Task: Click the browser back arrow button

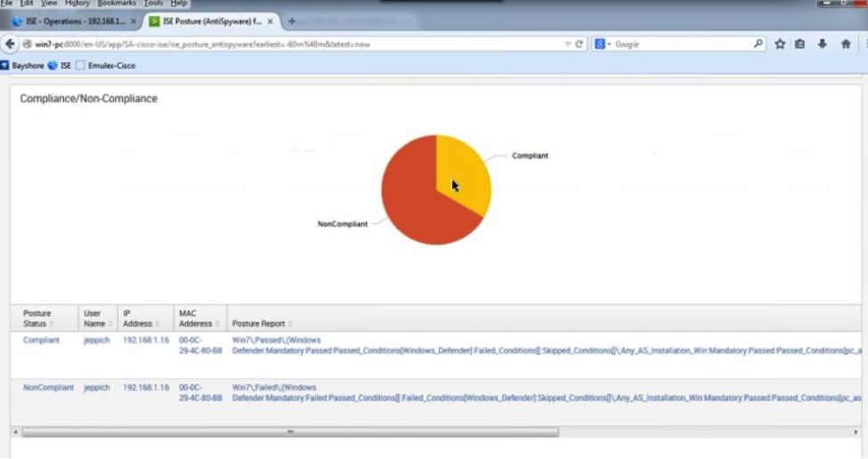Action: 10,44
